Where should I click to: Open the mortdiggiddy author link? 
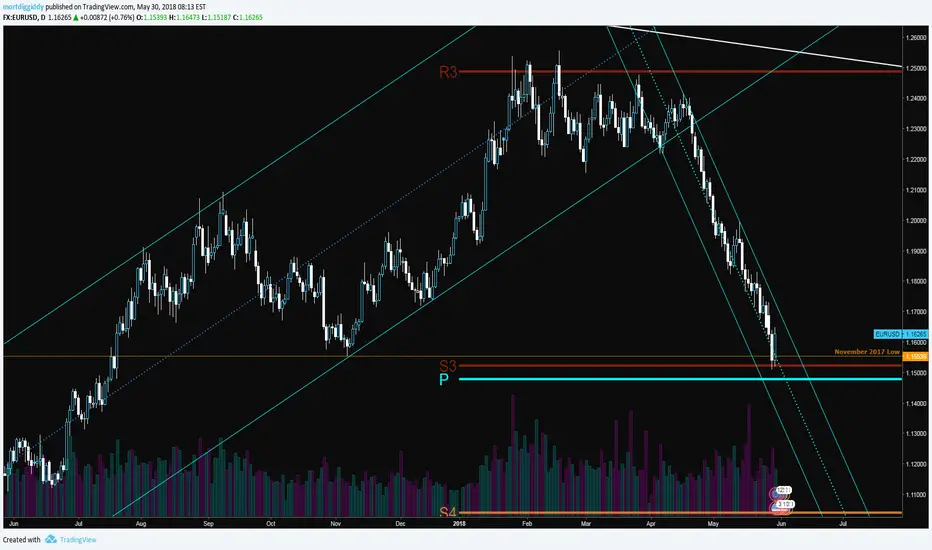tap(23, 7)
